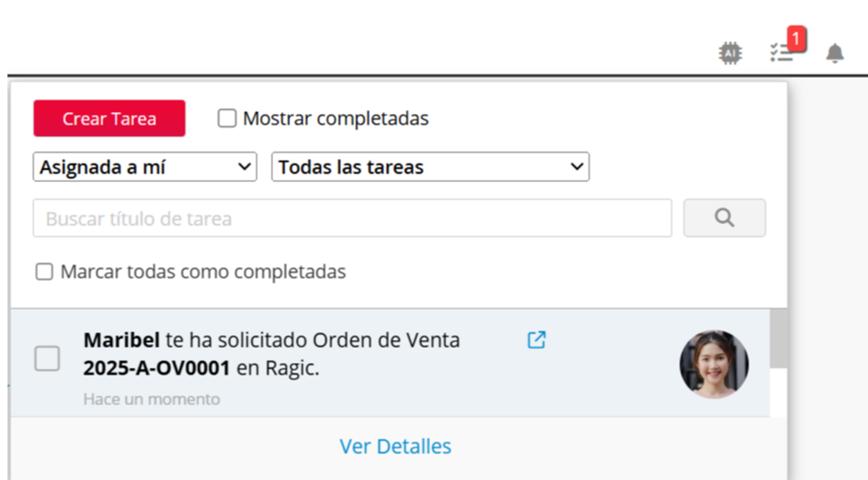The image size is (868, 480).
Task: Open the notifications bell icon
Action: [x=835, y=53]
